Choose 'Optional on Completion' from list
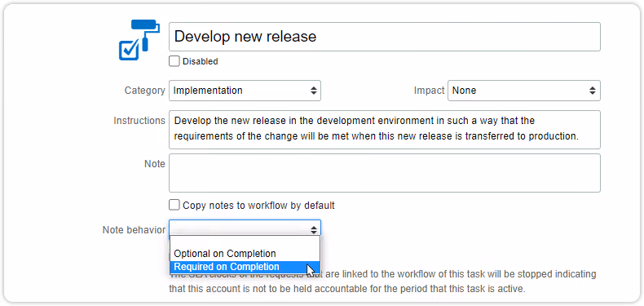 [x=245, y=253]
